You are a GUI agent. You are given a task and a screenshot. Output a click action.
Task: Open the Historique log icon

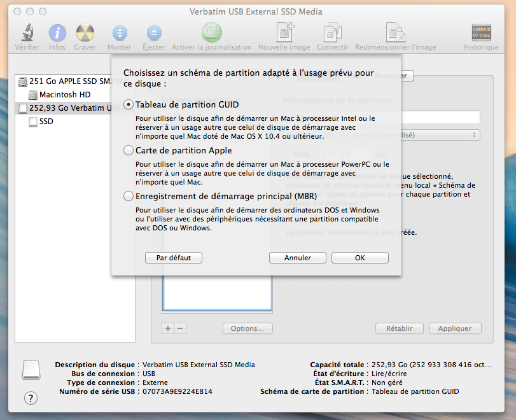point(482,32)
